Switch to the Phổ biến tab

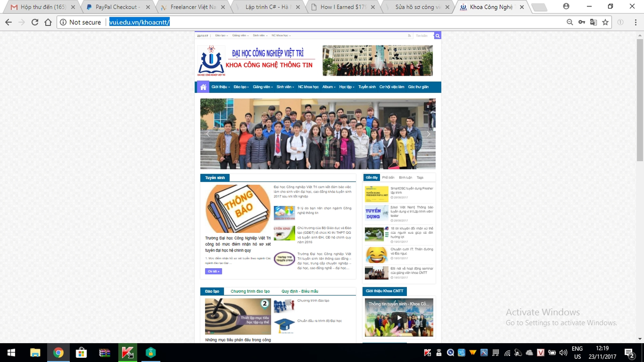[x=388, y=178]
